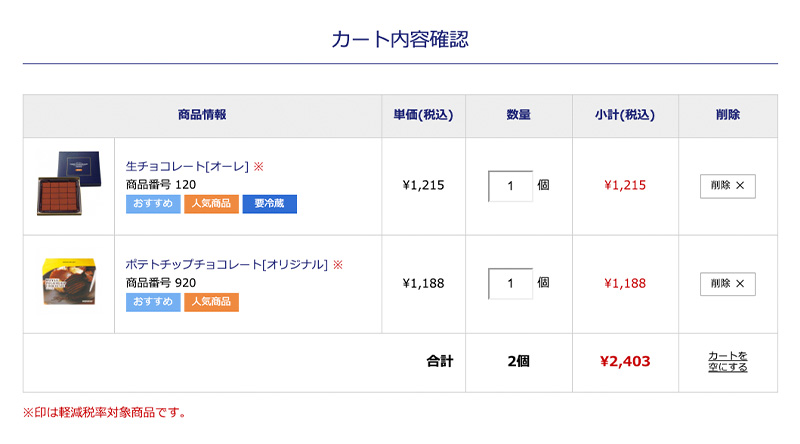Click the red ※ mark beside ポテトチップチョコレート[オリジナル]
Screen dimensions: 800x444
(338, 264)
